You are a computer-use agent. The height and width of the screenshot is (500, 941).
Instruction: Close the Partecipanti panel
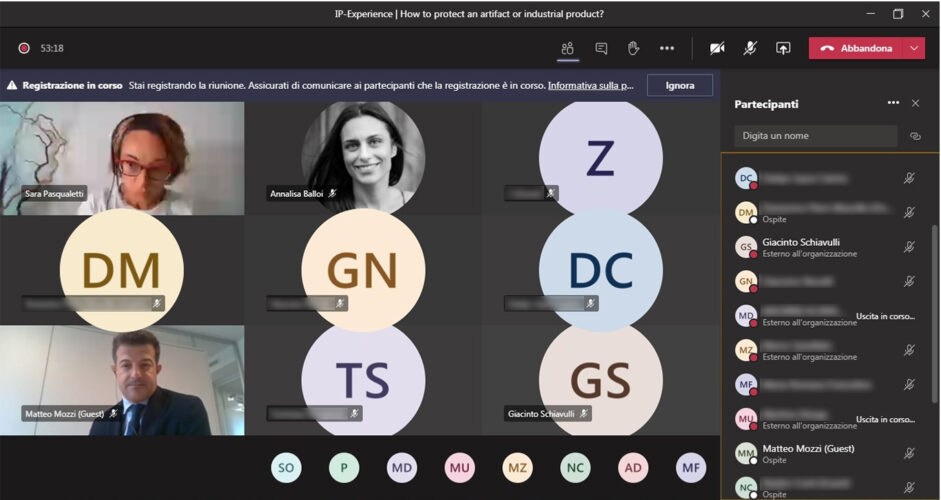[x=915, y=103]
